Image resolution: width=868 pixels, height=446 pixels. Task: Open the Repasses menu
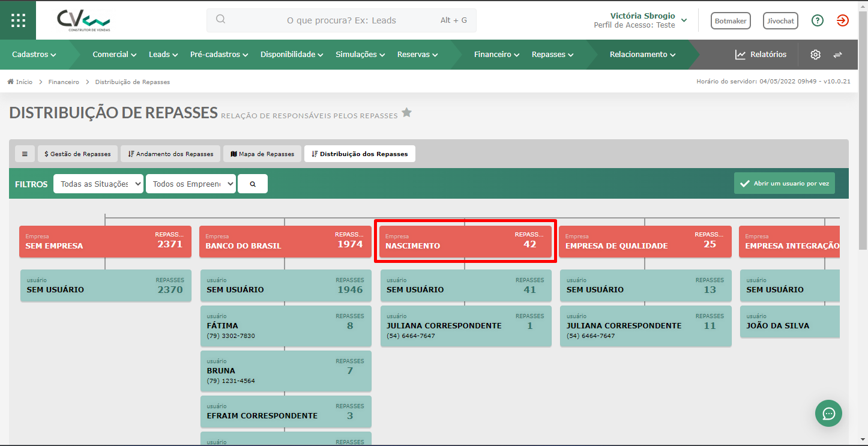[552, 55]
